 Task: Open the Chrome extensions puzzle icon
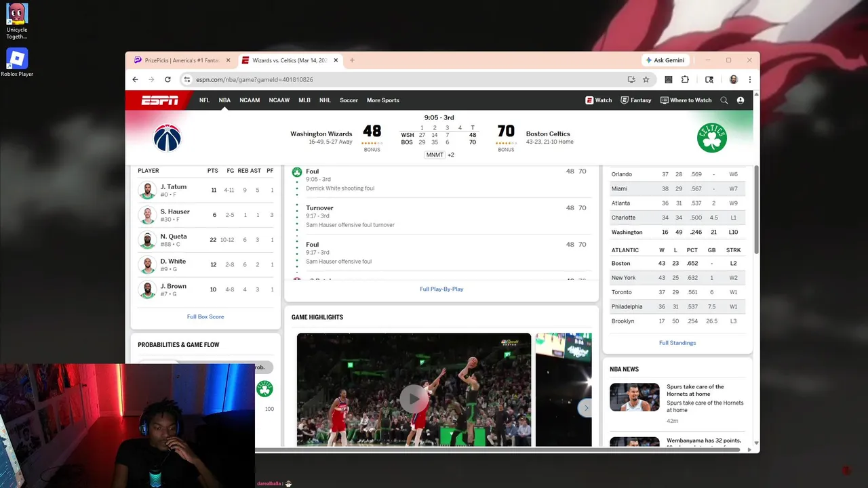[685, 79]
